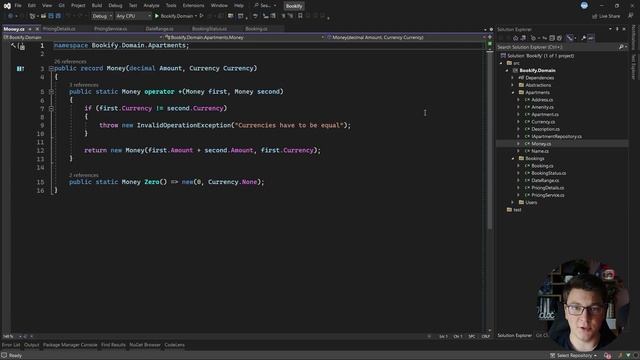Collapse the Bookings folder
This screenshot has width=640, height=360.
pos(513,158)
